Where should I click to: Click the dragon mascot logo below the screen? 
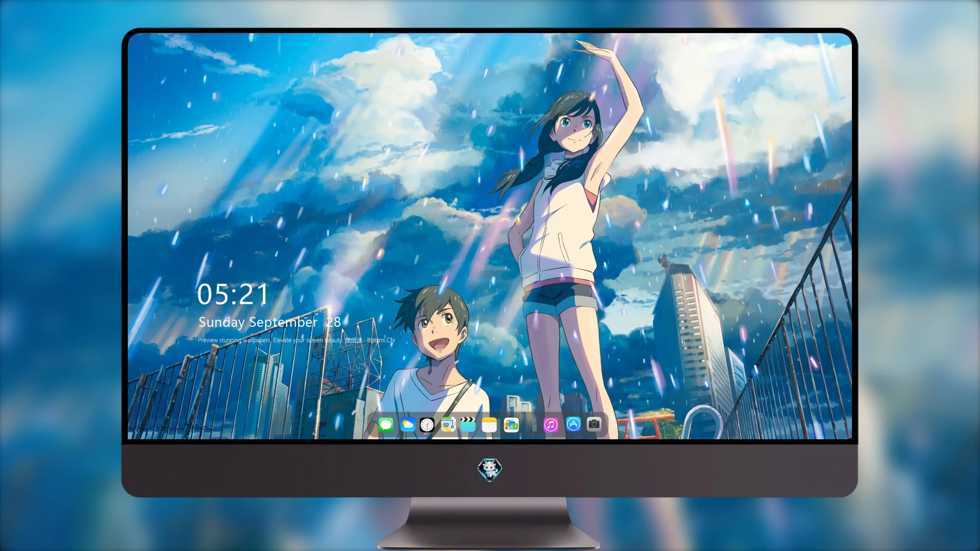tap(490, 470)
